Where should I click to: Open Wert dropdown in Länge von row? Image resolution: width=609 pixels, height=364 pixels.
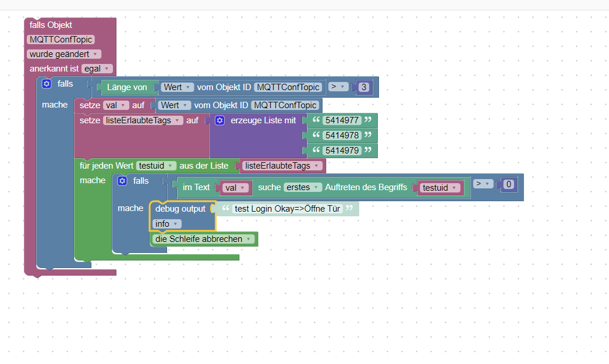point(178,87)
